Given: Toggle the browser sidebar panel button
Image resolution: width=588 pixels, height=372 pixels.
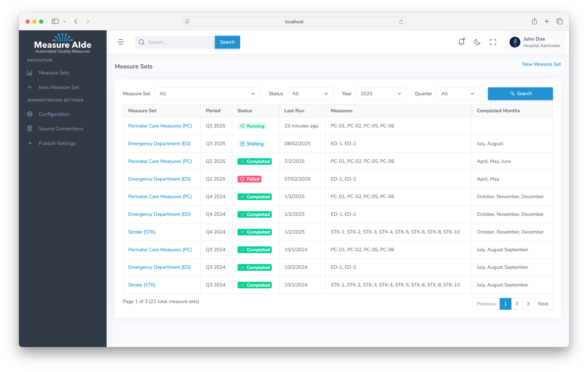Looking at the screenshot, I should click(55, 21).
